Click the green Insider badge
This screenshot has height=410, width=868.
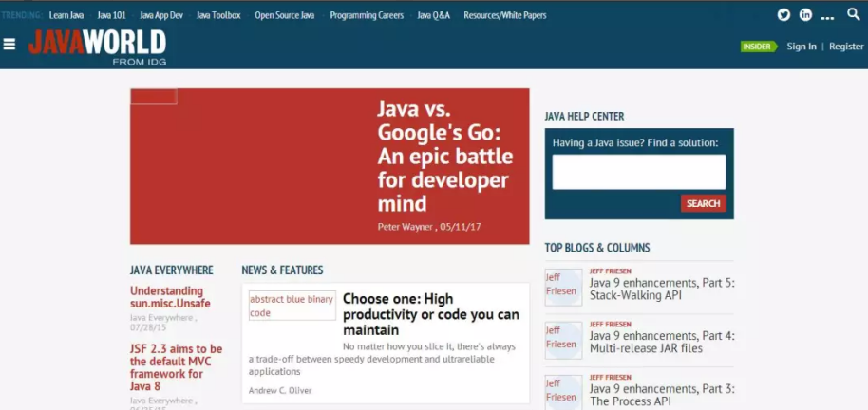tap(759, 47)
